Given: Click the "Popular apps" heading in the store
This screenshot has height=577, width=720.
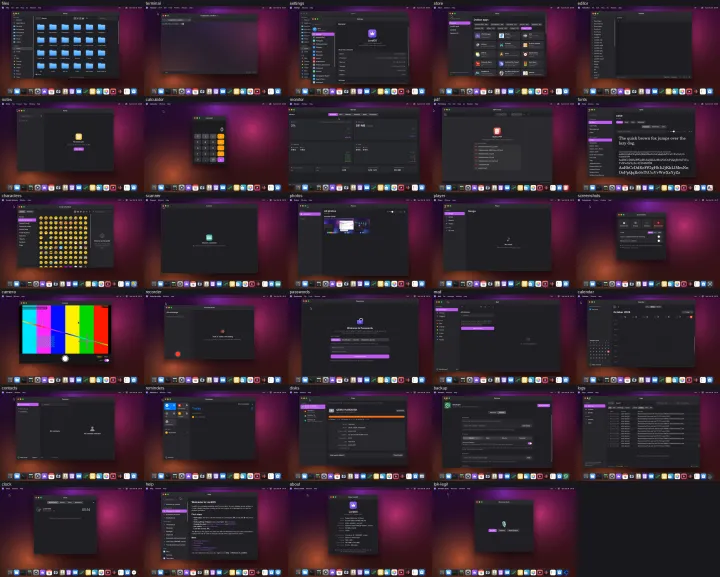Looking at the screenshot, I should 482,20.
